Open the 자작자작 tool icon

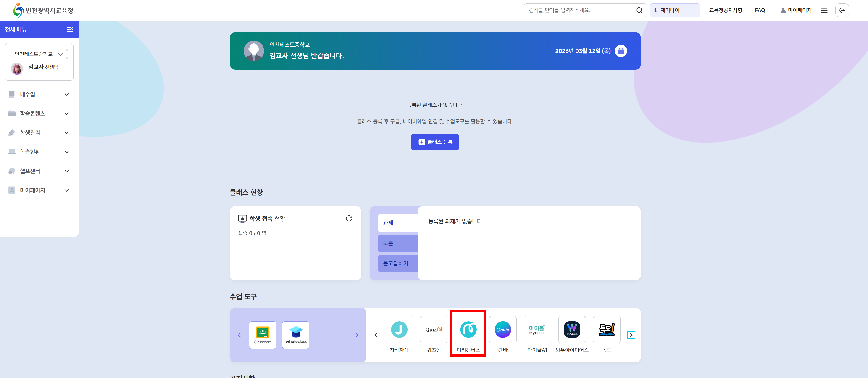click(x=399, y=330)
